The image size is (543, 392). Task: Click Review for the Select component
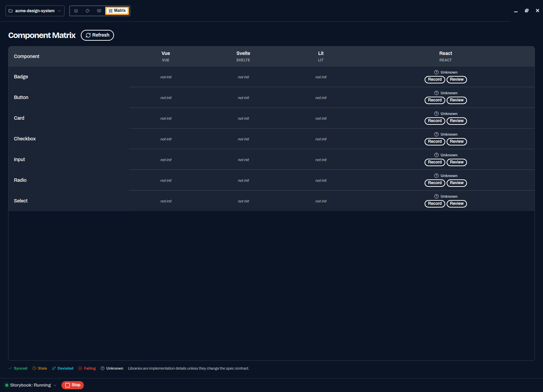coord(457,204)
